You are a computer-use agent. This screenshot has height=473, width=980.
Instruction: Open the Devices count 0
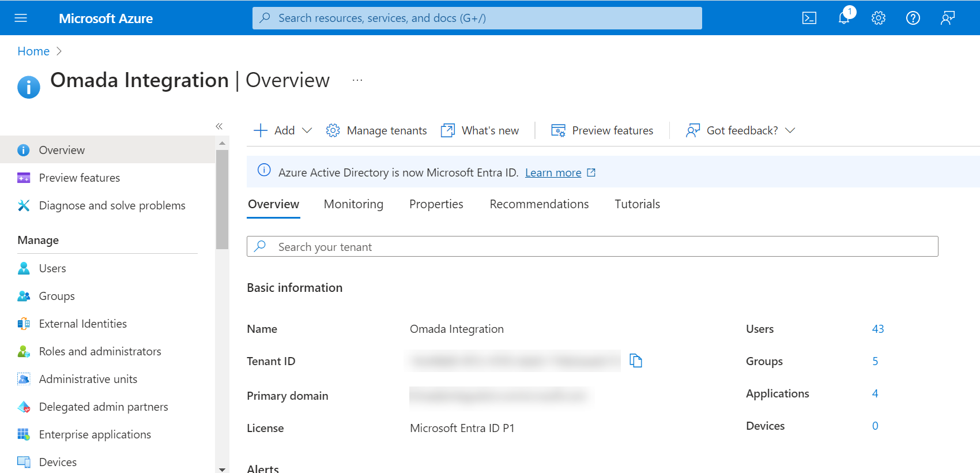pyautogui.click(x=875, y=426)
